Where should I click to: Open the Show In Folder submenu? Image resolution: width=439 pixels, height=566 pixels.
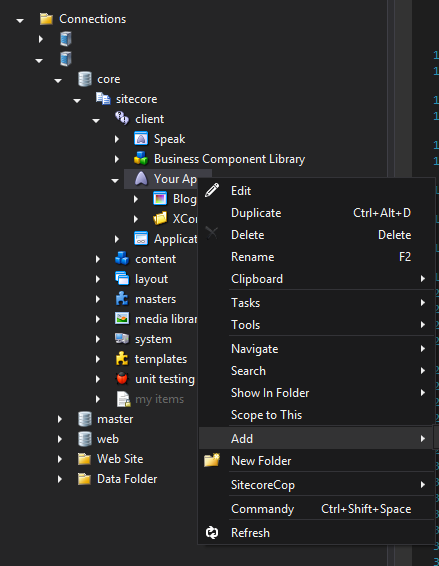click(x=316, y=393)
